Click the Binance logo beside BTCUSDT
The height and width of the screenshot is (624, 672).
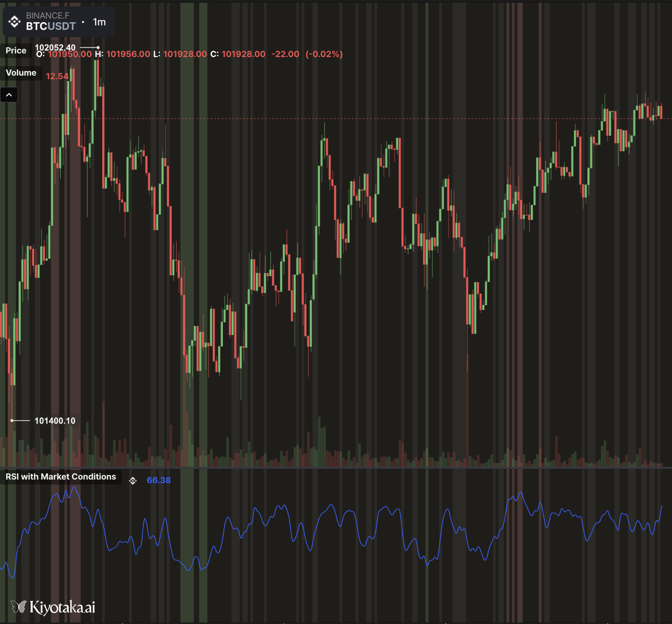click(14, 22)
